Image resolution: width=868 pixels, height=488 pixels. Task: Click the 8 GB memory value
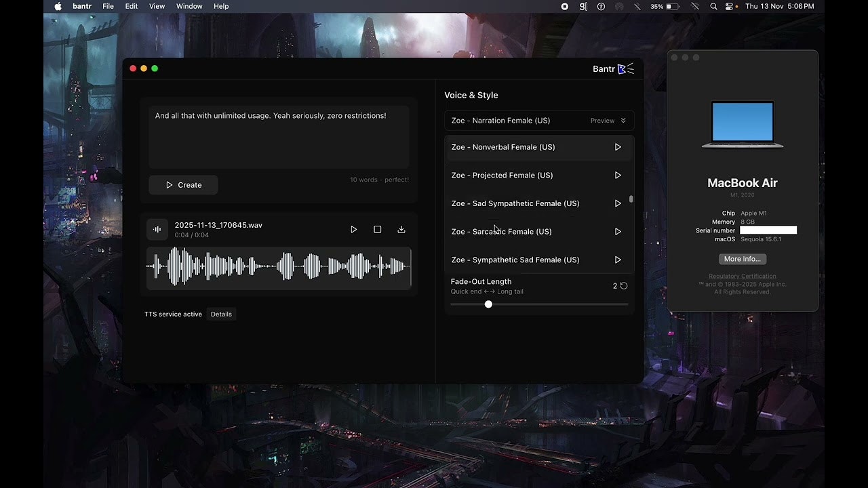pos(747,222)
